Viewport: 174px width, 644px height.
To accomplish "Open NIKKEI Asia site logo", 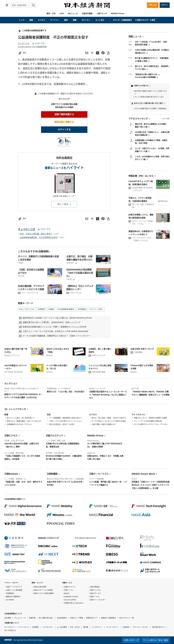I will pyautogui.click(x=141, y=515).
